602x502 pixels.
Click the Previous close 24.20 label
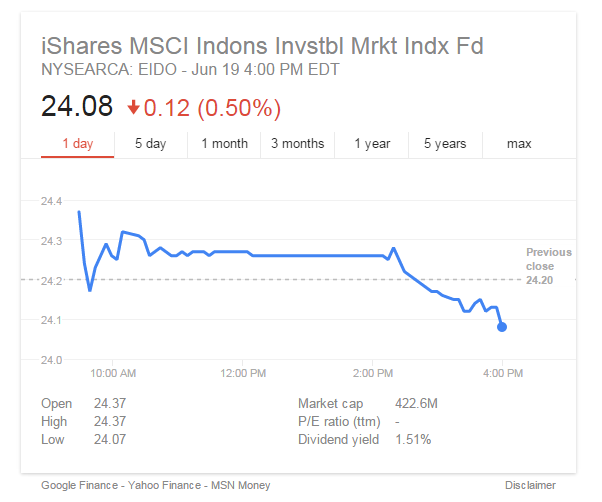click(x=549, y=266)
